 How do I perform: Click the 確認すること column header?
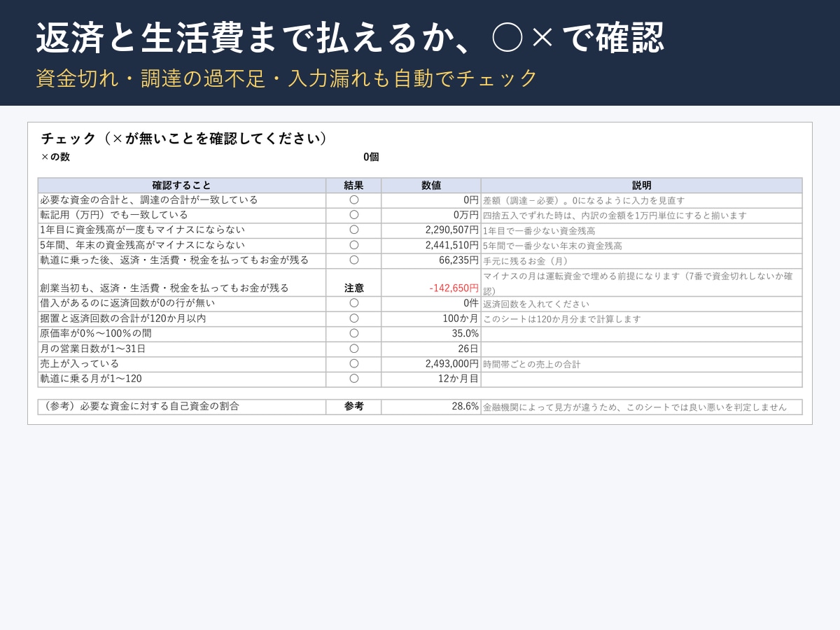[x=182, y=185]
